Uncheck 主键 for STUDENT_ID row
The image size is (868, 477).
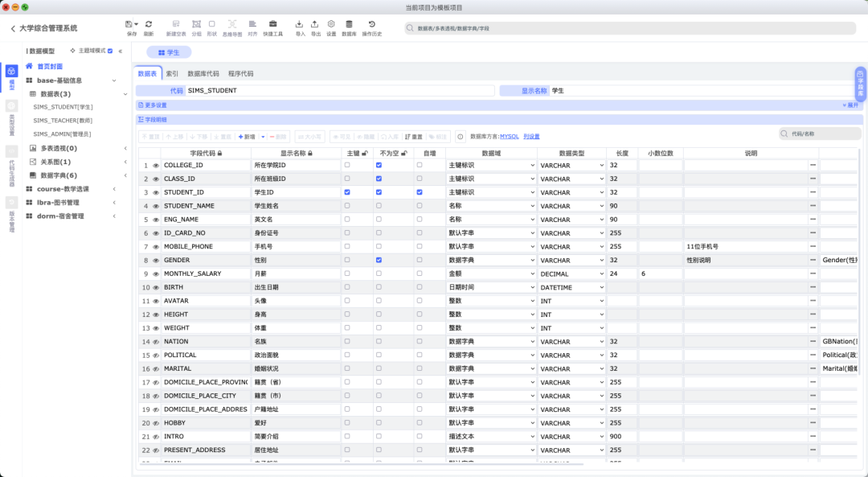[x=347, y=192]
